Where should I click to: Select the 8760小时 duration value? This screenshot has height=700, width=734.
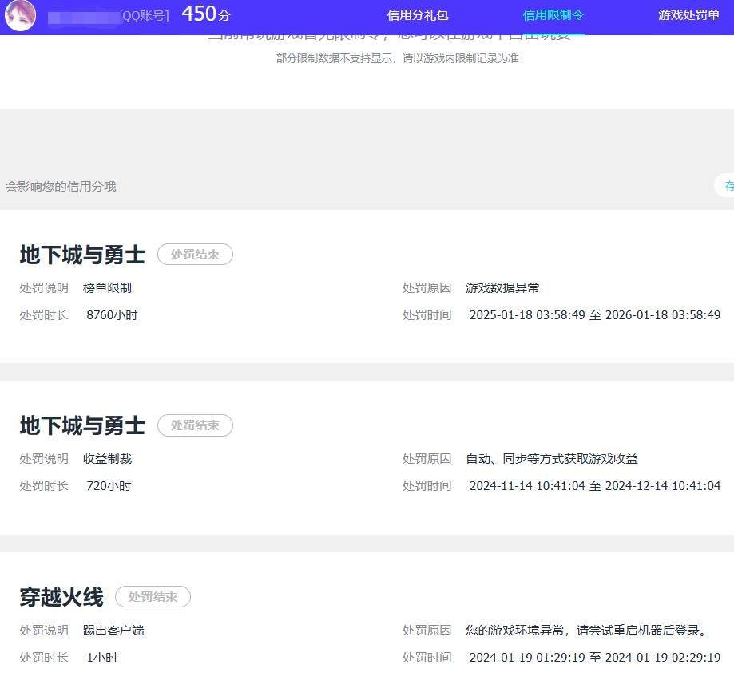112,315
